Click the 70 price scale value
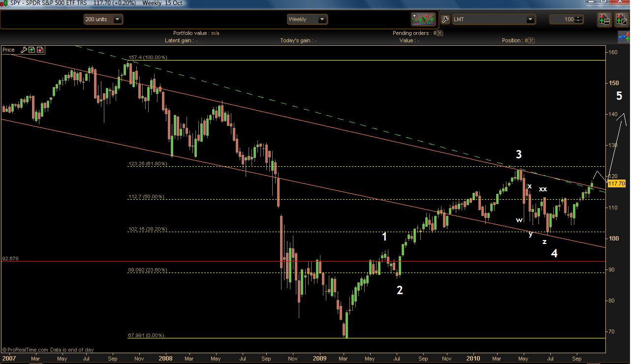 pyautogui.click(x=612, y=332)
